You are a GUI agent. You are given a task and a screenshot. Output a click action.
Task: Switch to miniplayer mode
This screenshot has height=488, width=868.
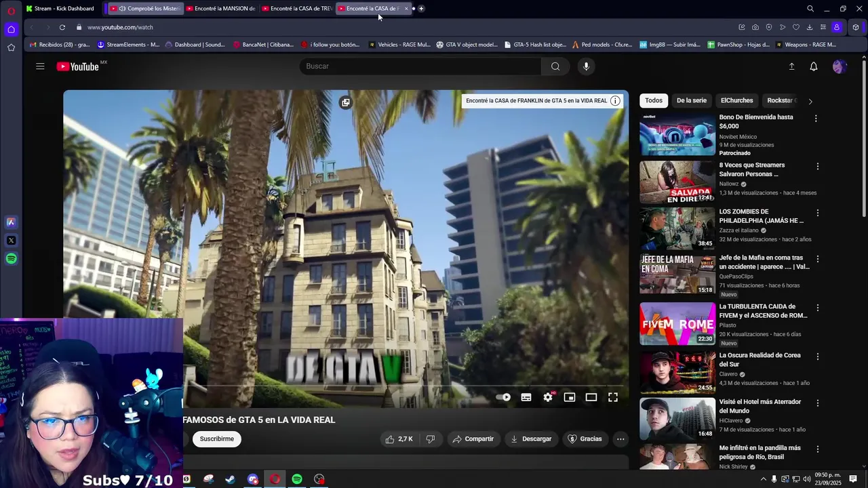[x=570, y=397]
